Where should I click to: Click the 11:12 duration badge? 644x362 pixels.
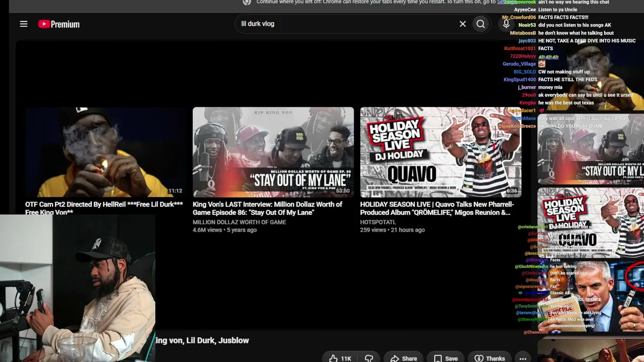(175, 191)
